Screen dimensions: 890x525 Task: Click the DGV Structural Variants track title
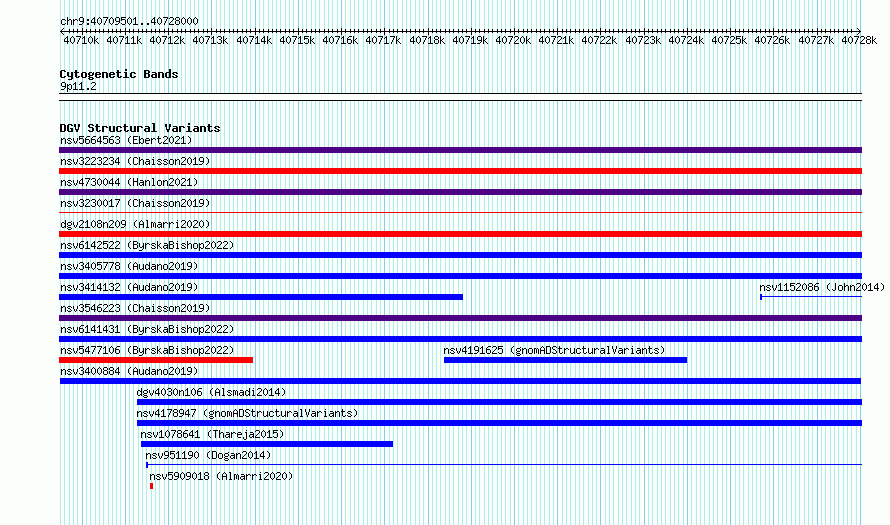point(140,128)
